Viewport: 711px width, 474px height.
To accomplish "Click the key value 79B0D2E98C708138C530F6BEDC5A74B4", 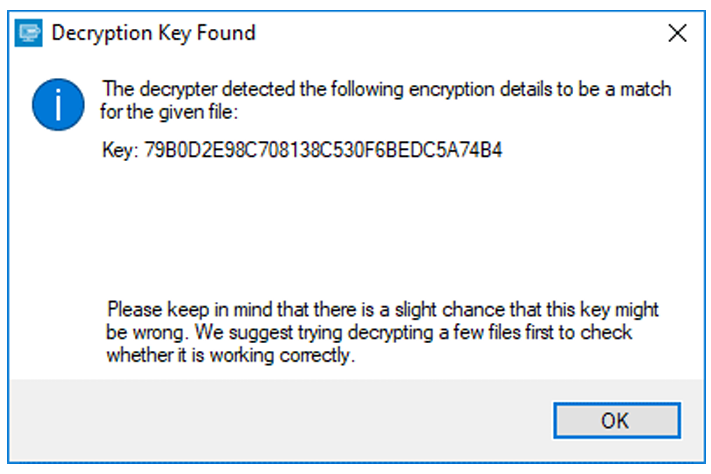I will point(323,150).
